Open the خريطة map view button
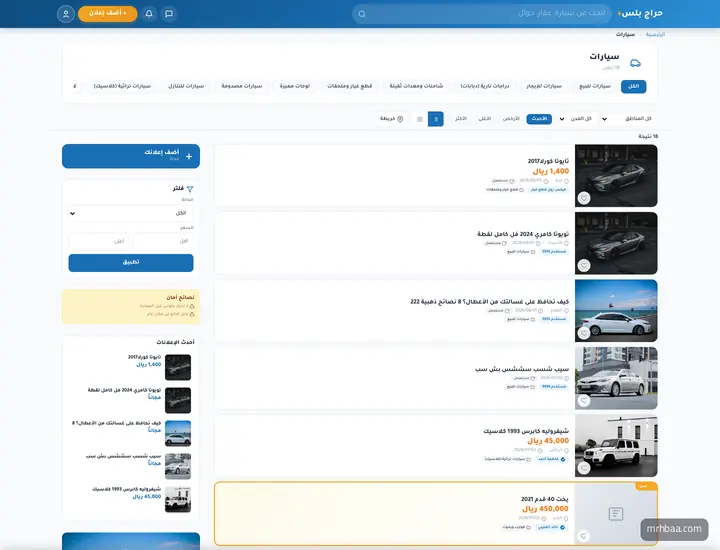720x550 pixels. [391, 119]
